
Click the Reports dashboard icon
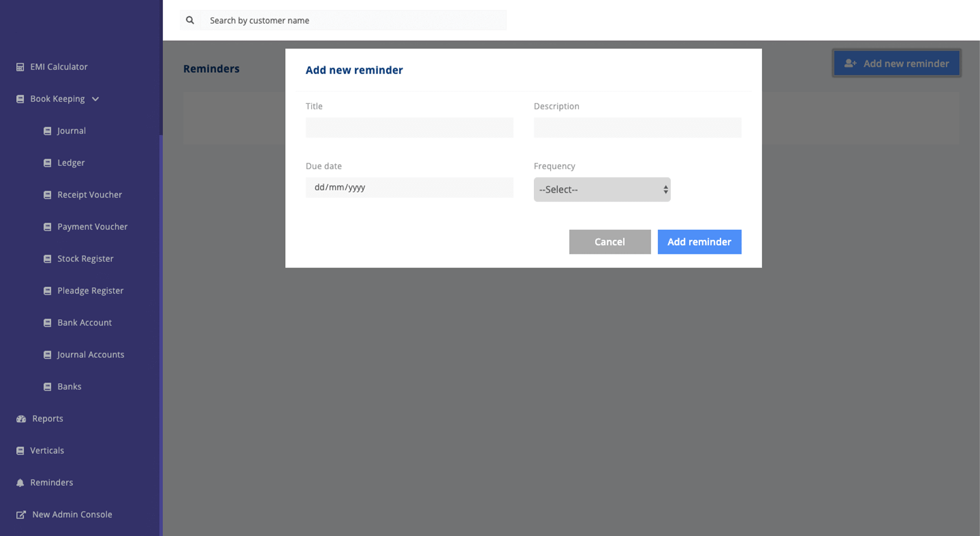(x=21, y=419)
